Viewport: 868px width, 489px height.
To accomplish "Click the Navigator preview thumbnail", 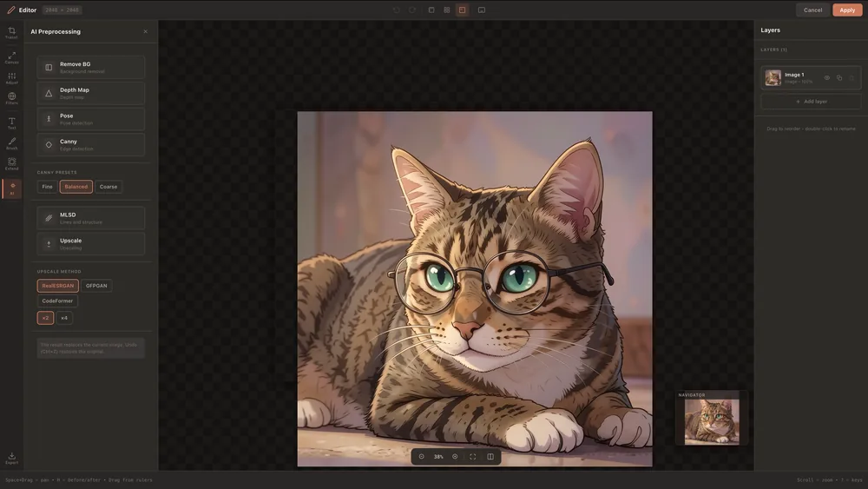I will [712, 422].
